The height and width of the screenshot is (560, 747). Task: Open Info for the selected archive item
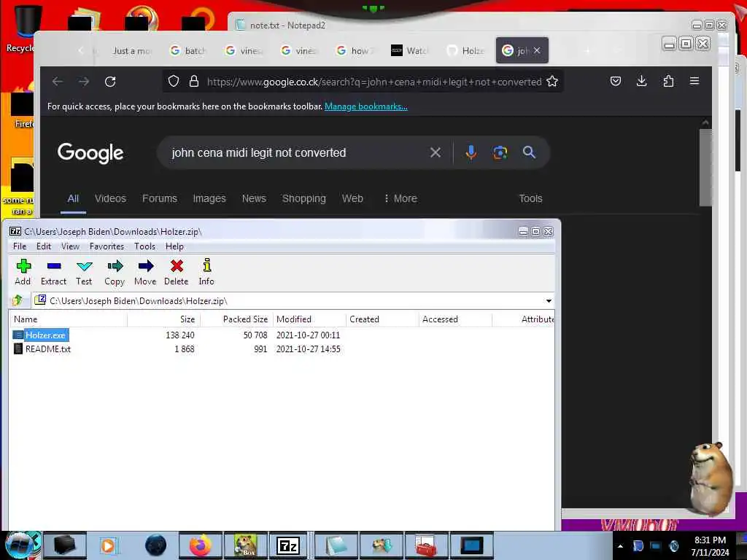pyautogui.click(x=206, y=272)
